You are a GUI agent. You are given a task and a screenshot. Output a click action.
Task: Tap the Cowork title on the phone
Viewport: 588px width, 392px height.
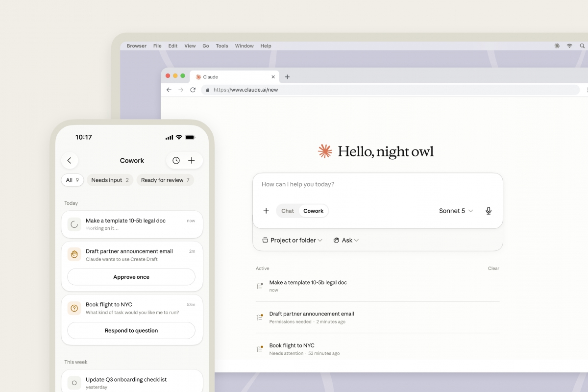pyautogui.click(x=132, y=160)
